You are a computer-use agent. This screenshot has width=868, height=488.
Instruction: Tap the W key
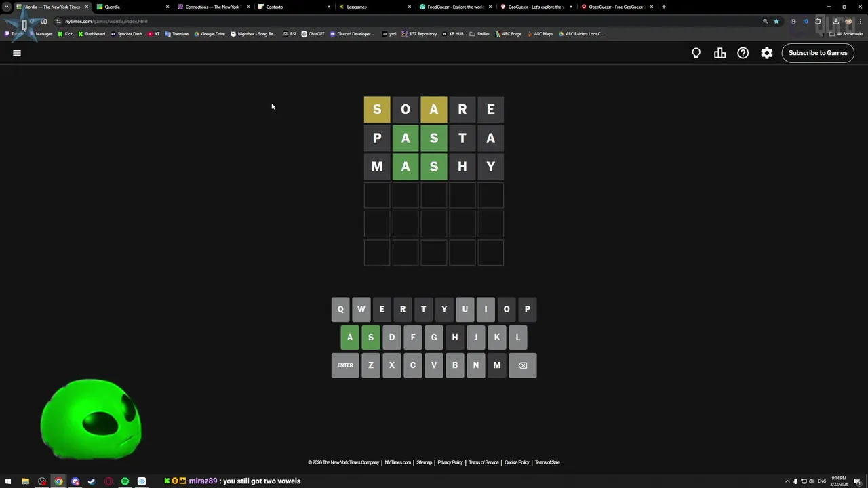(x=361, y=309)
